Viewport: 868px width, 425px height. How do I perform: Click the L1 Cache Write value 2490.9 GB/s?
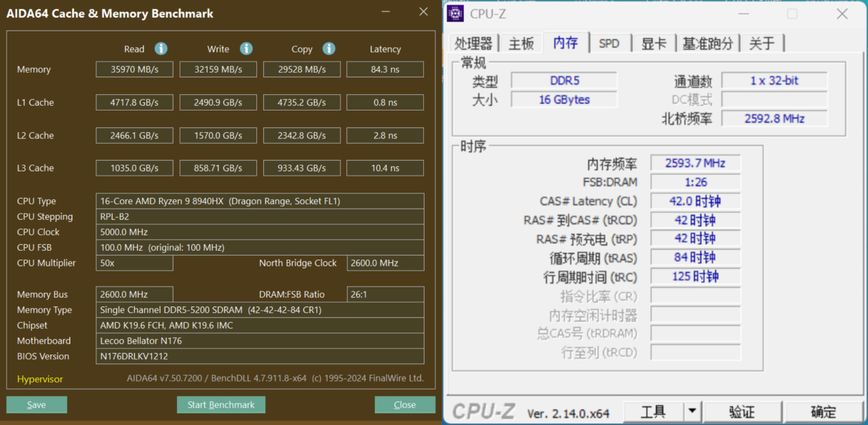coord(218,102)
